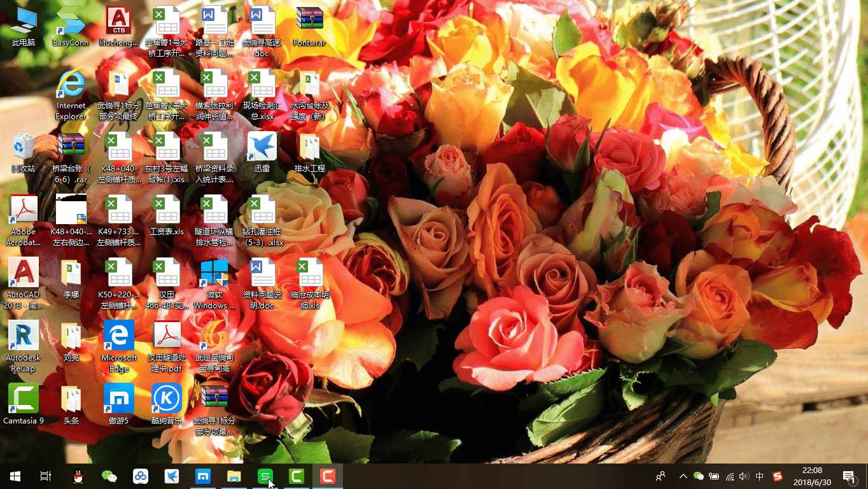868x489 pixels.
Task: Select the 酷狗音乐 desktop shortcut
Action: [167, 404]
